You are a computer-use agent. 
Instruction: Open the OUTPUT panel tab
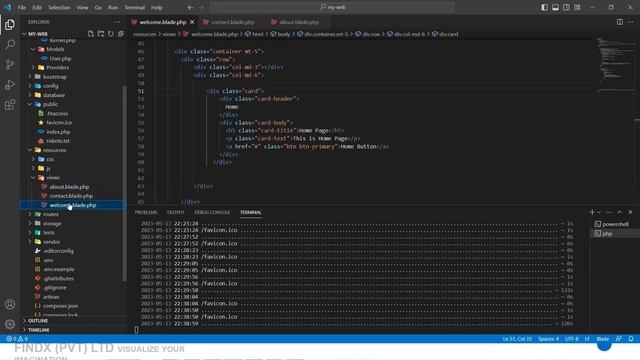pyautogui.click(x=176, y=212)
